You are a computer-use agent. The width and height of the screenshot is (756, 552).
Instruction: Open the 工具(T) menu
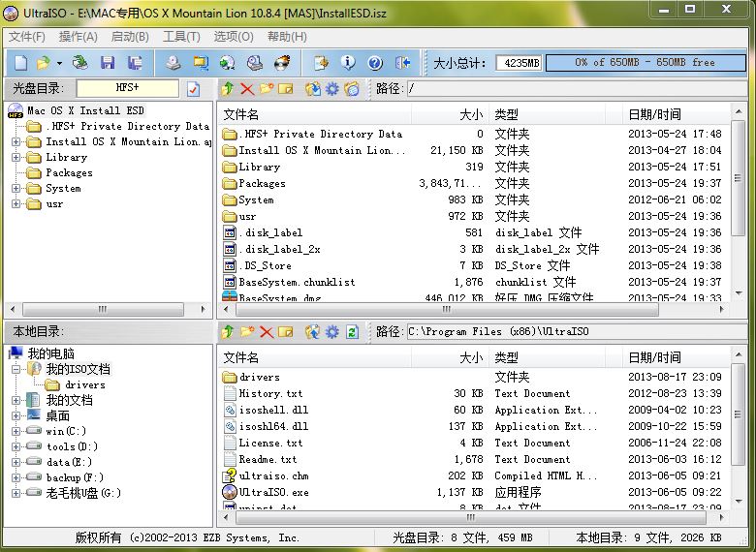[x=181, y=37]
